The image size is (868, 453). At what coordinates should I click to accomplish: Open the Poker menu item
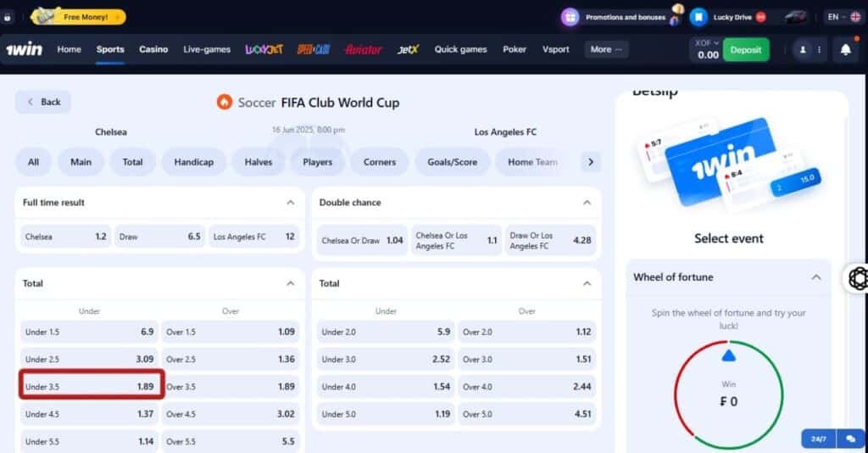click(515, 49)
